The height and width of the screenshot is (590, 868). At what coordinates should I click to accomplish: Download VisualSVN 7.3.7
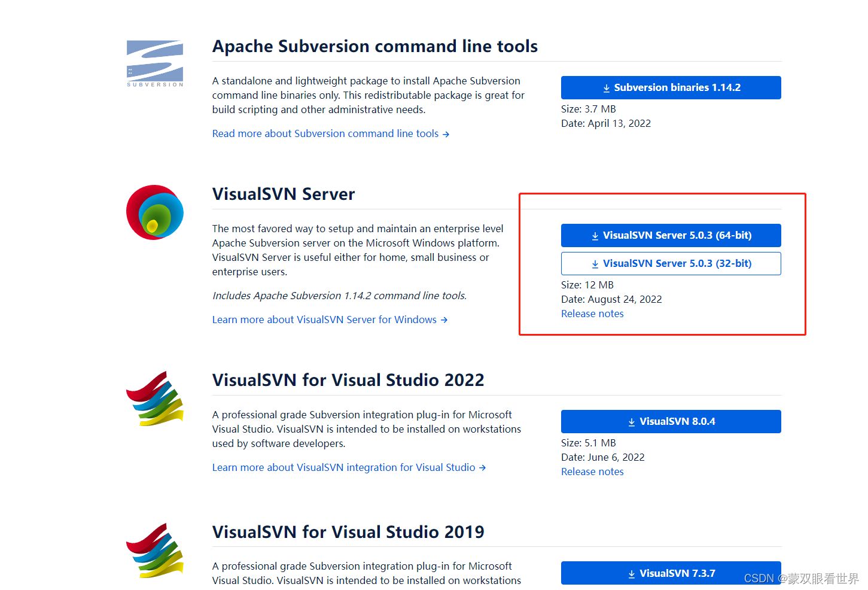point(671,573)
